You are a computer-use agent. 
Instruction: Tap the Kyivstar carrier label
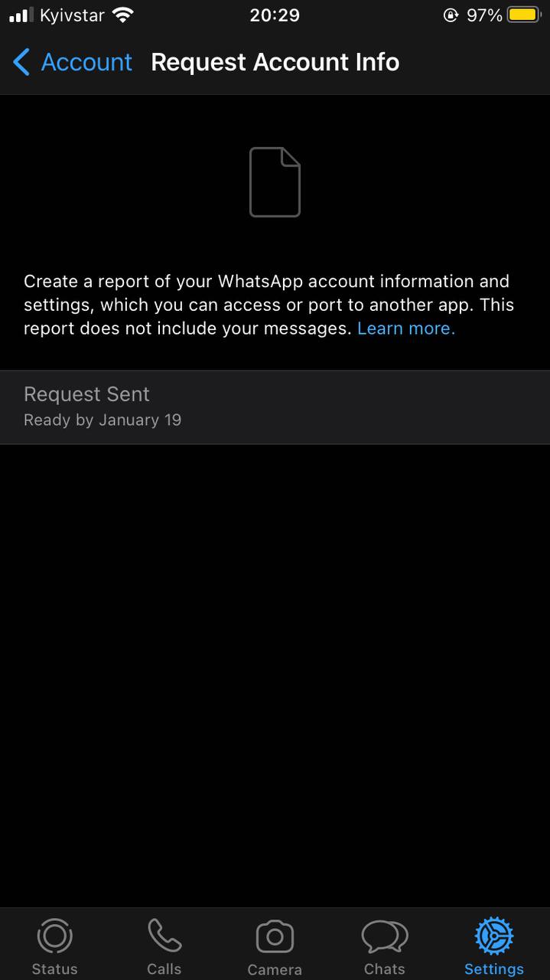[x=72, y=15]
